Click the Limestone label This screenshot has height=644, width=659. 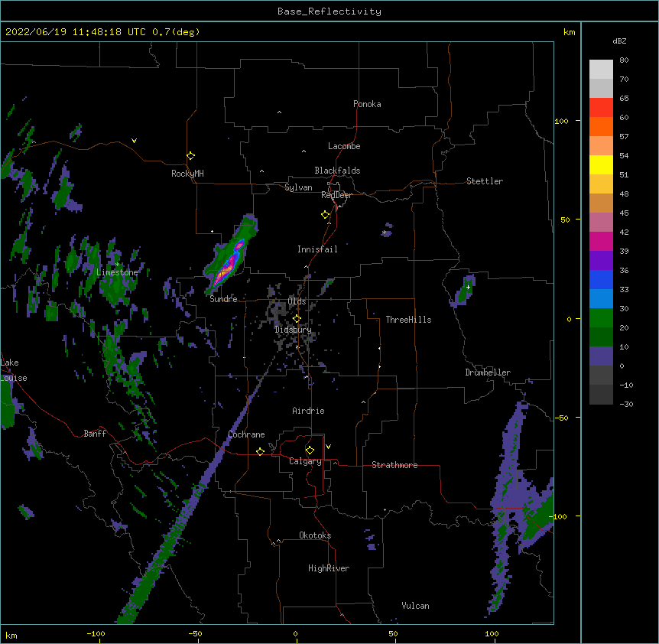(x=117, y=272)
